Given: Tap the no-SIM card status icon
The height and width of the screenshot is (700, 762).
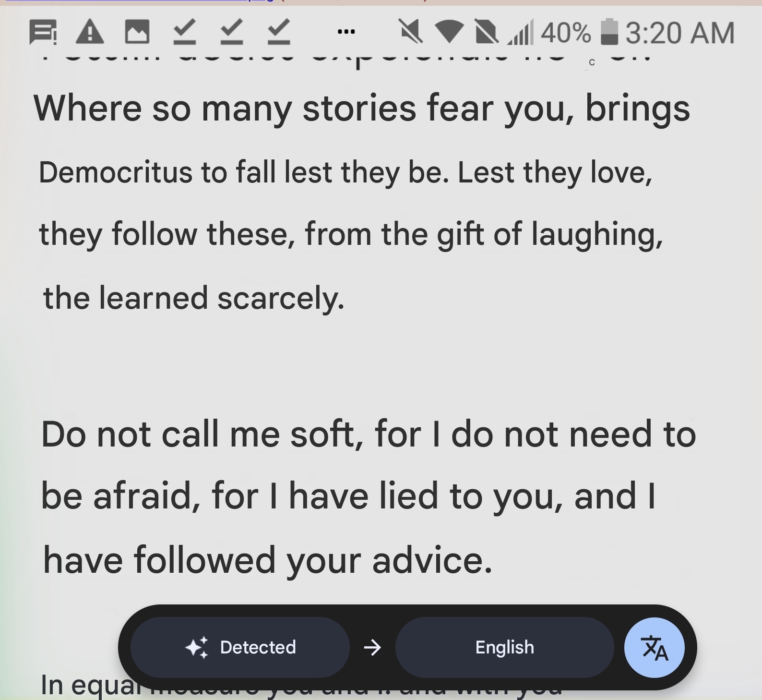Looking at the screenshot, I should (x=486, y=32).
